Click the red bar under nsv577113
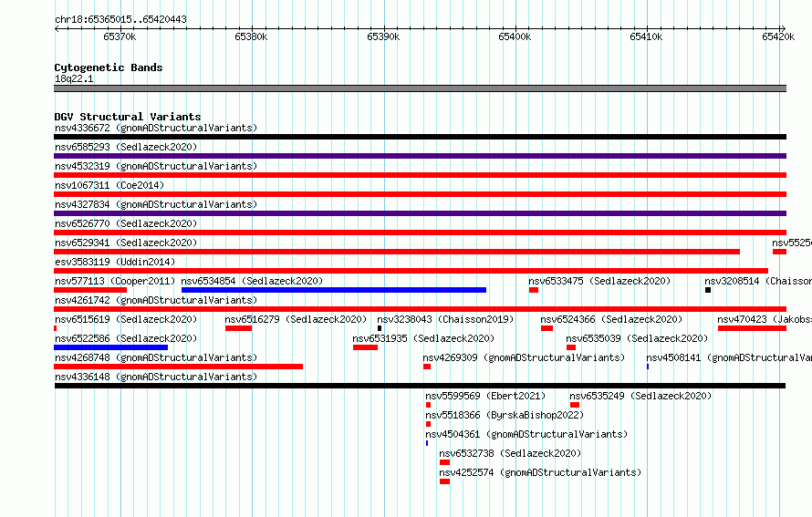Image resolution: width=812 pixels, height=517 pixels. point(90,290)
